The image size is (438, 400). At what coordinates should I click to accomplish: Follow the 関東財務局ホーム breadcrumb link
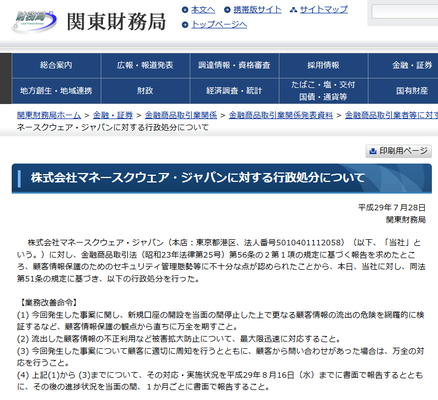click(49, 115)
